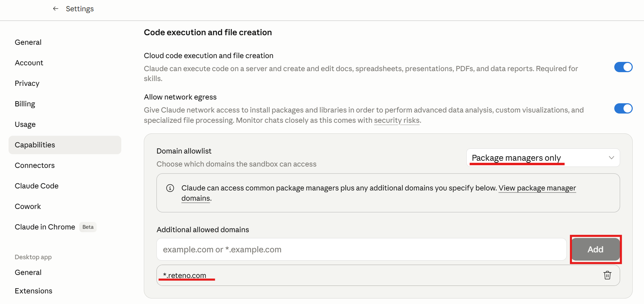
Task: Click the info icon in the allowlist notice
Action: 170,188
